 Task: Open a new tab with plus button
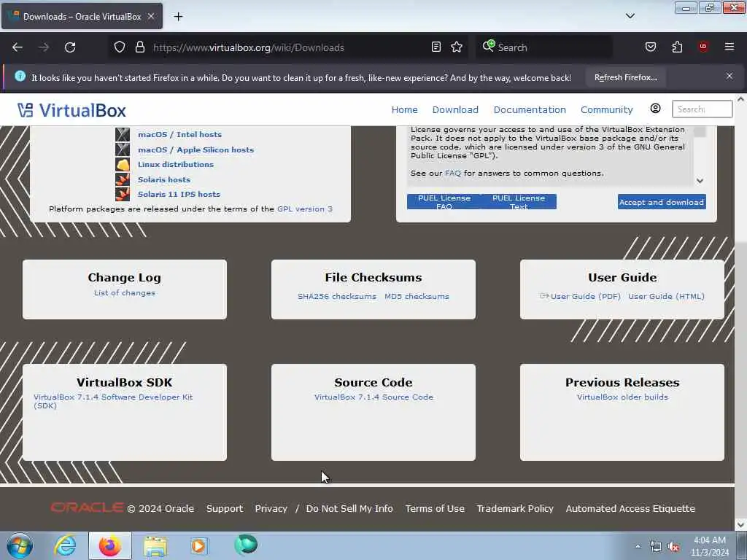click(178, 17)
